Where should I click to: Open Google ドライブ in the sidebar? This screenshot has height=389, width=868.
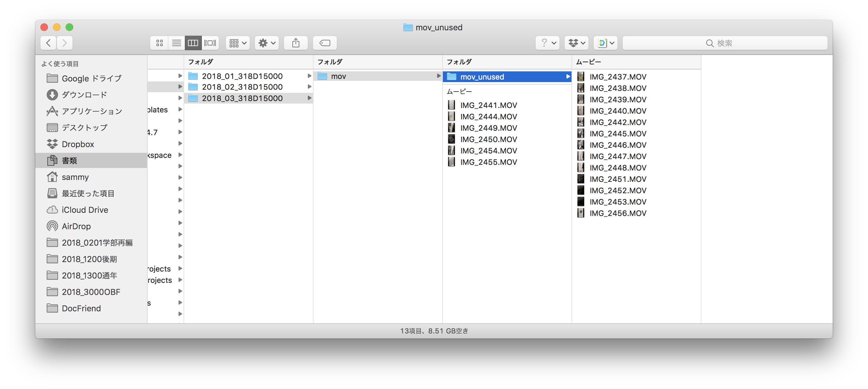[x=91, y=78]
